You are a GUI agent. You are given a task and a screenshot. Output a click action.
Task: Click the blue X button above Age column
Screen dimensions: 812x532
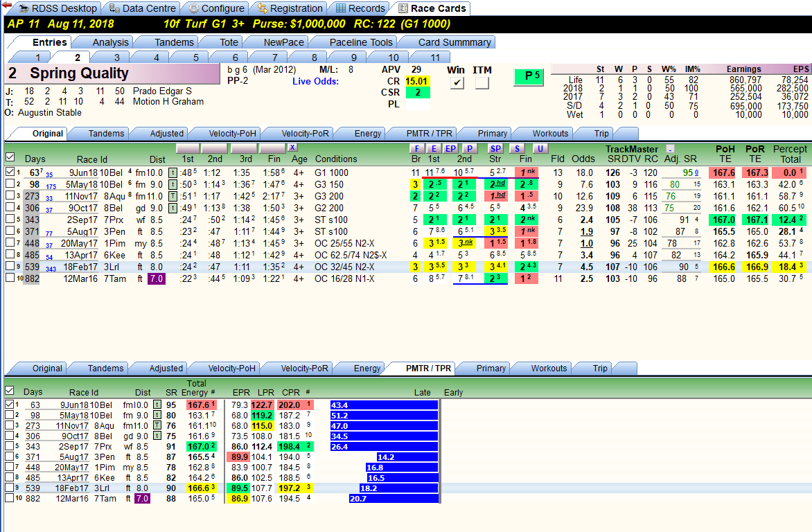click(292, 148)
